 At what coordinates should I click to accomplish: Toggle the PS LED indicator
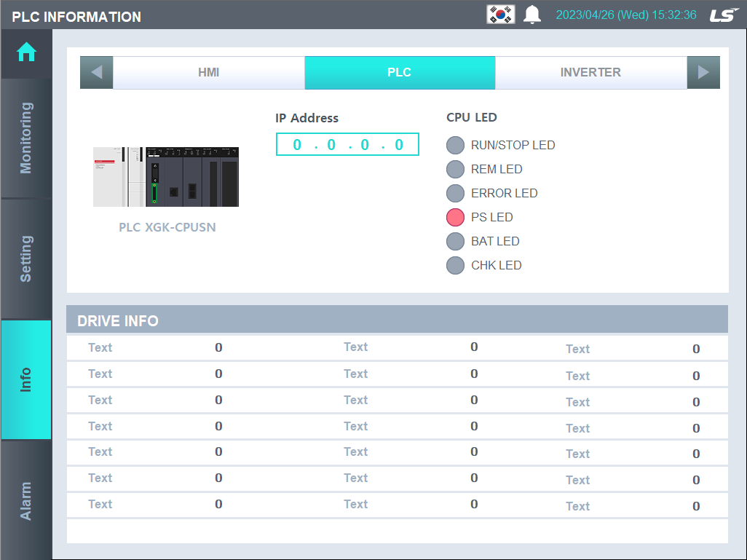[x=455, y=217]
